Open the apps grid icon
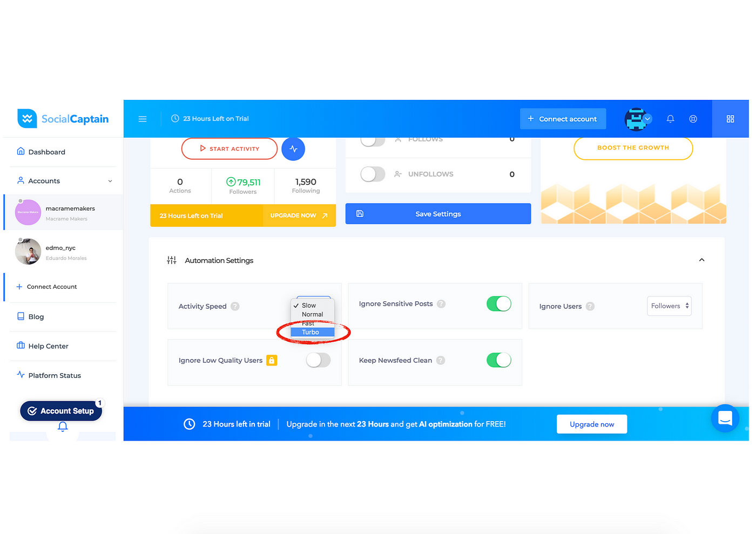This screenshot has width=756, height=534. pos(730,119)
